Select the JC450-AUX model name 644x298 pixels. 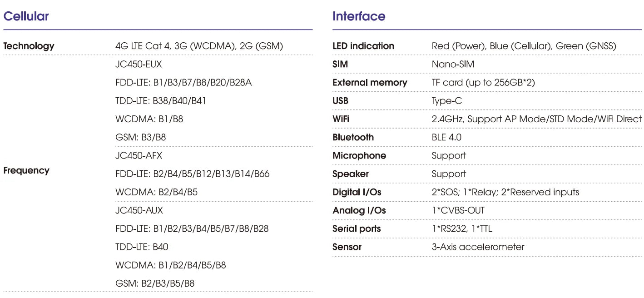pos(139,210)
